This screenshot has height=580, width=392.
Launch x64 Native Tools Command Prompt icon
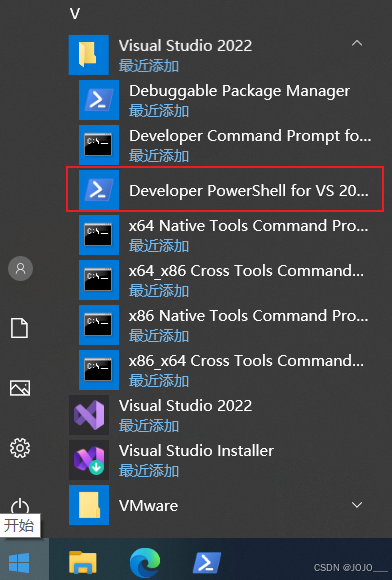pos(99,235)
